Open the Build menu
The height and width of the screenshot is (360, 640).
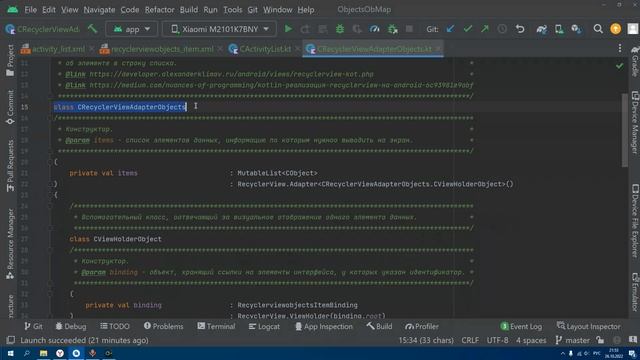[189, 9]
